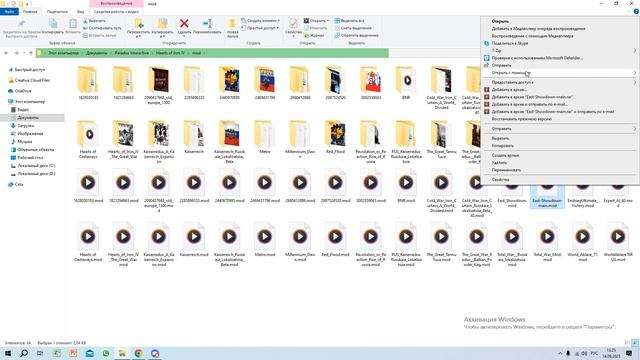Click the Paste clipboard icon in ribbon
Viewport: 640px width, 360px height.
pos(73,24)
